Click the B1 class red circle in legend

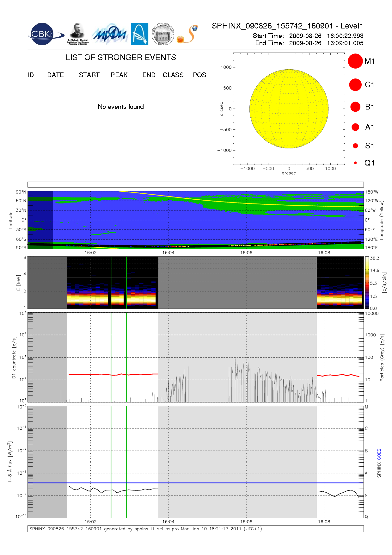tap(355, 107)
